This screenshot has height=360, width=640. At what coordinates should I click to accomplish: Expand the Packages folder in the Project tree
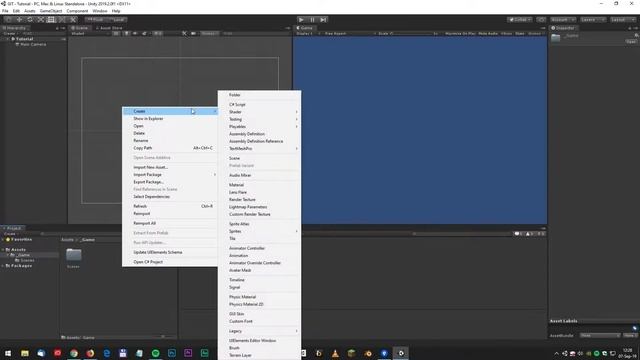click(3, 266)
